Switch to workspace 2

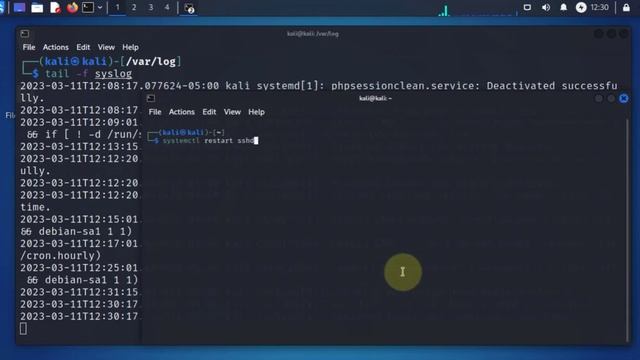(134, 7)
